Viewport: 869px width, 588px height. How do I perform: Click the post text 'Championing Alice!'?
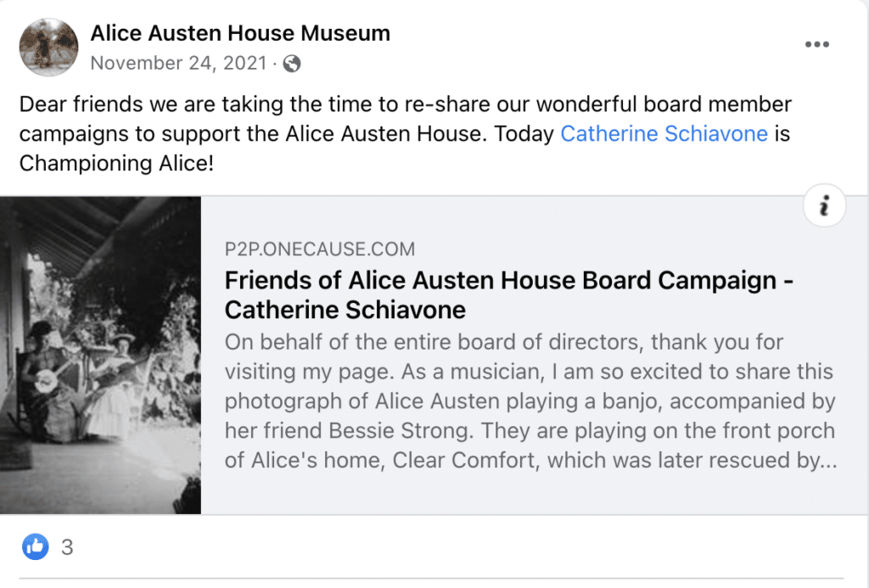tap(116, 164)
